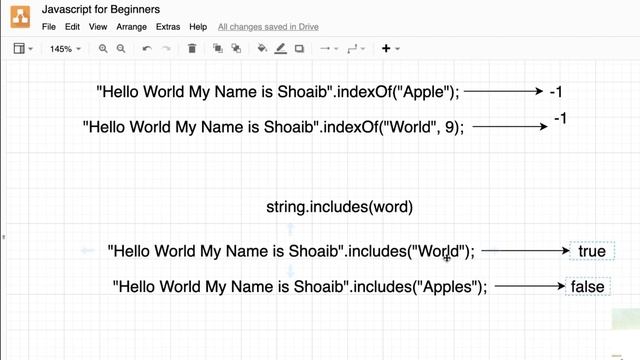Expand the view layout dropdown arrow

(x=31, y=49)
